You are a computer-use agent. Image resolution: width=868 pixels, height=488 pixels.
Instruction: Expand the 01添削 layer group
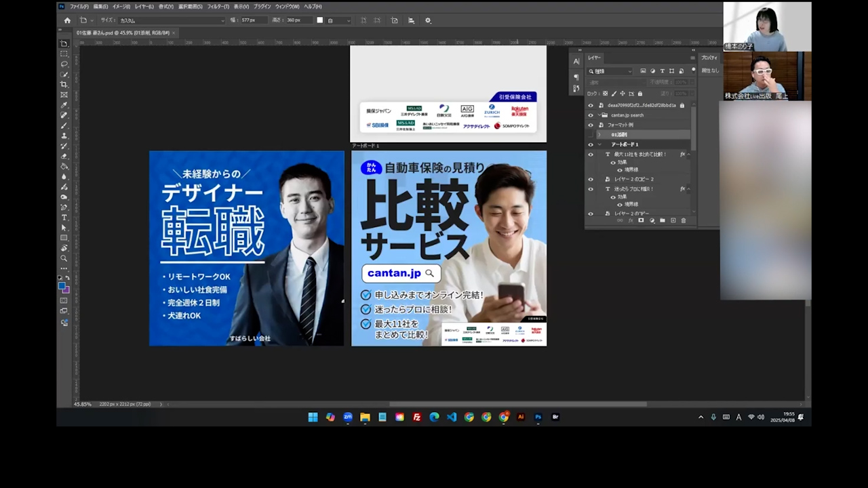click(x=599, y=135)
